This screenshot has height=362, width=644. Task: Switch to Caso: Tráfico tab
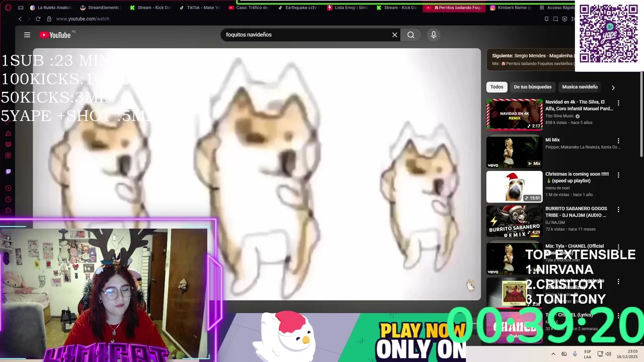tap(249, 8)
